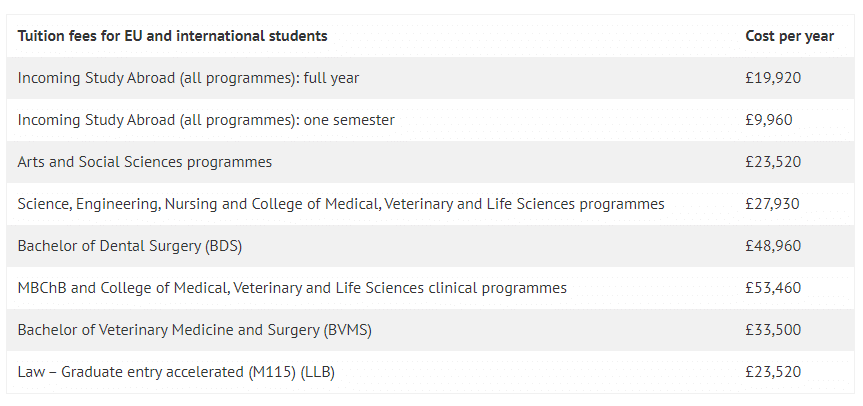
Task: Select the Bachelor of Veterinary Medicine and Surgery row
Action: click(430, 330)
